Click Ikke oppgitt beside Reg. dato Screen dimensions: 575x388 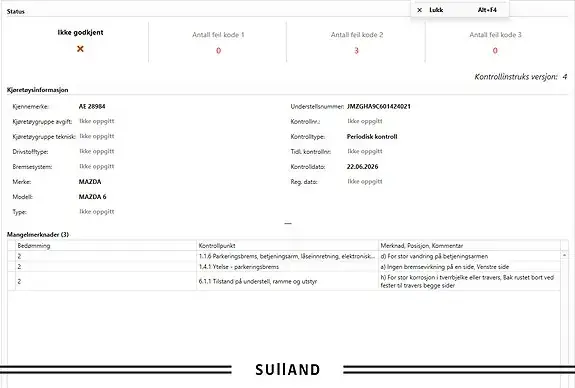click(x=365, y=181)
